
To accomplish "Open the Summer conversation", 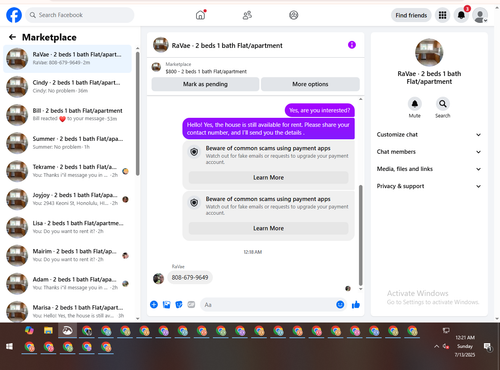I will 68,143.
